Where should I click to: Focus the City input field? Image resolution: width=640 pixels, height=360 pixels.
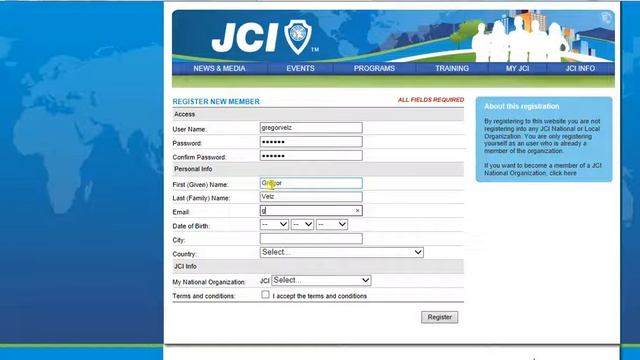311,238
